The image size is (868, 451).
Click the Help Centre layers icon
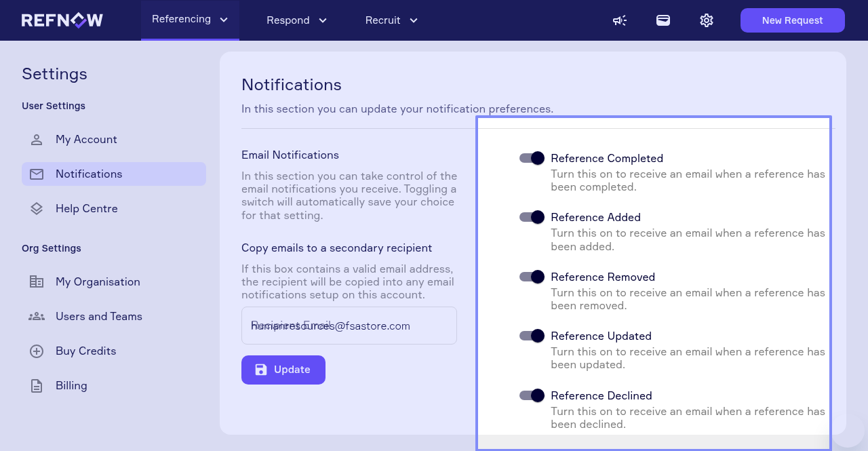click(x=37, y=209)
